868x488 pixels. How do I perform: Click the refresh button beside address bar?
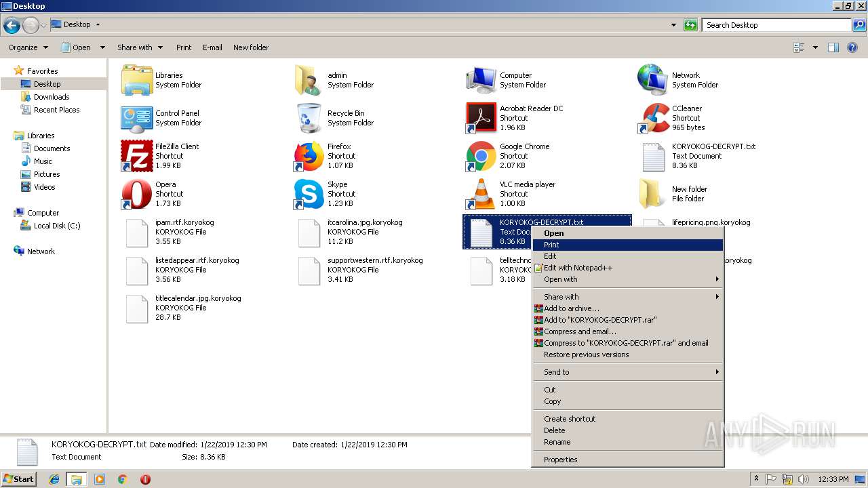click(690, 25)
